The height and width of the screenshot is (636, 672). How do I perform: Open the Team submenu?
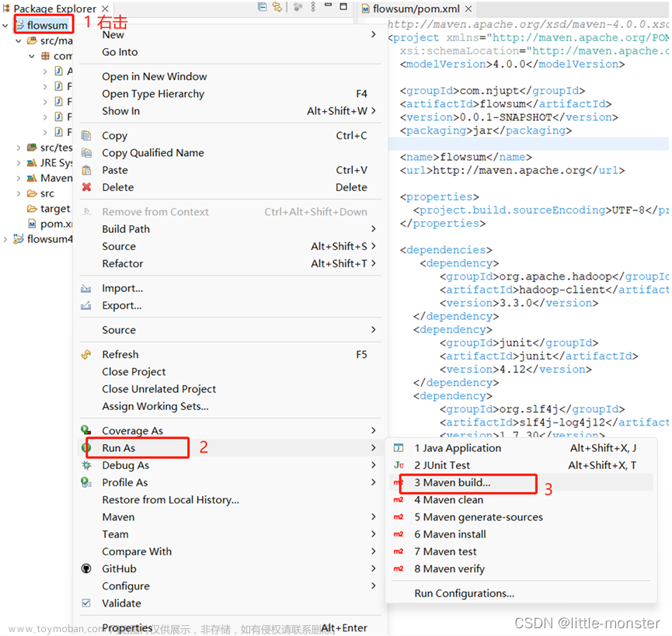[x=230, y=534]
